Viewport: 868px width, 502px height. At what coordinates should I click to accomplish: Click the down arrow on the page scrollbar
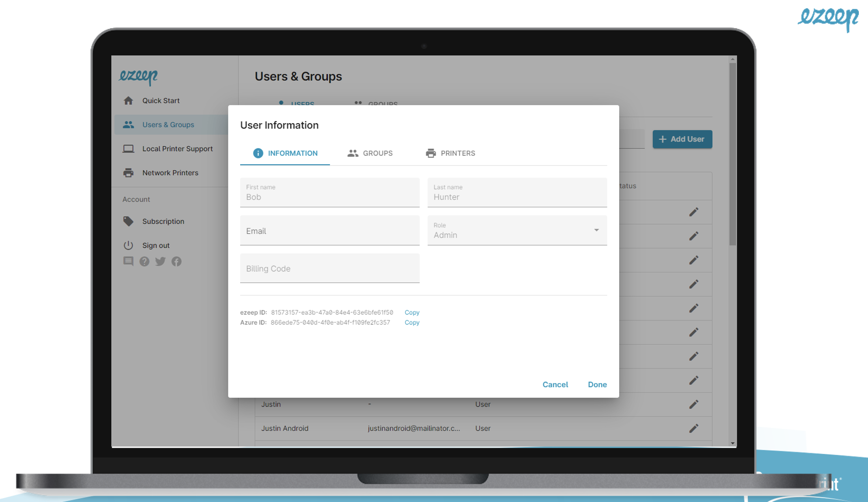tap(733, 443)
